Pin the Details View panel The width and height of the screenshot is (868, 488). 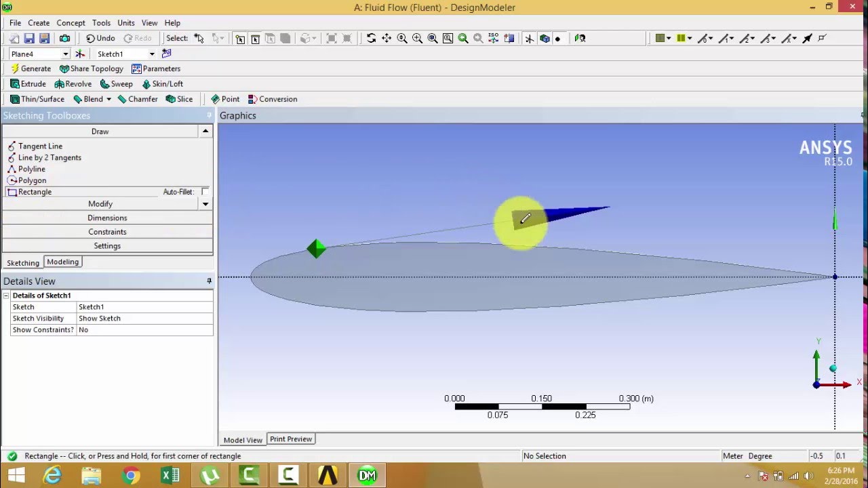(209, 281)
